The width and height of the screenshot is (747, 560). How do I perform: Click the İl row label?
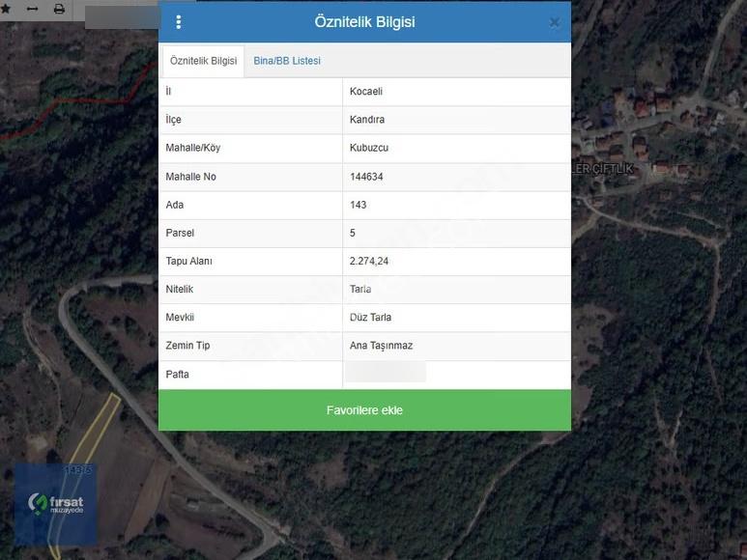click(x=168, y=92)
